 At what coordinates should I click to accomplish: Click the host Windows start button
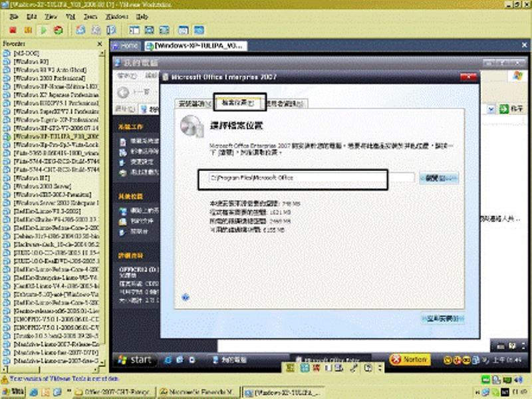13,392
